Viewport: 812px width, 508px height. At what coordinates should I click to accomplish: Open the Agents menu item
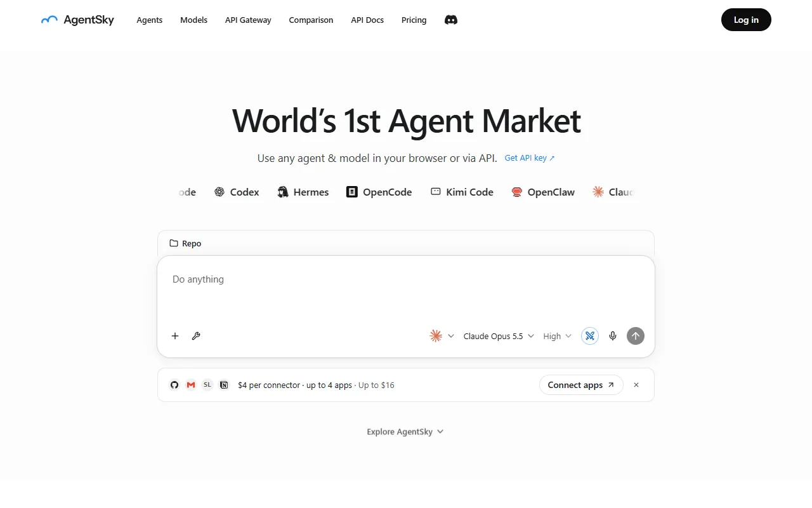pos(150,20)
